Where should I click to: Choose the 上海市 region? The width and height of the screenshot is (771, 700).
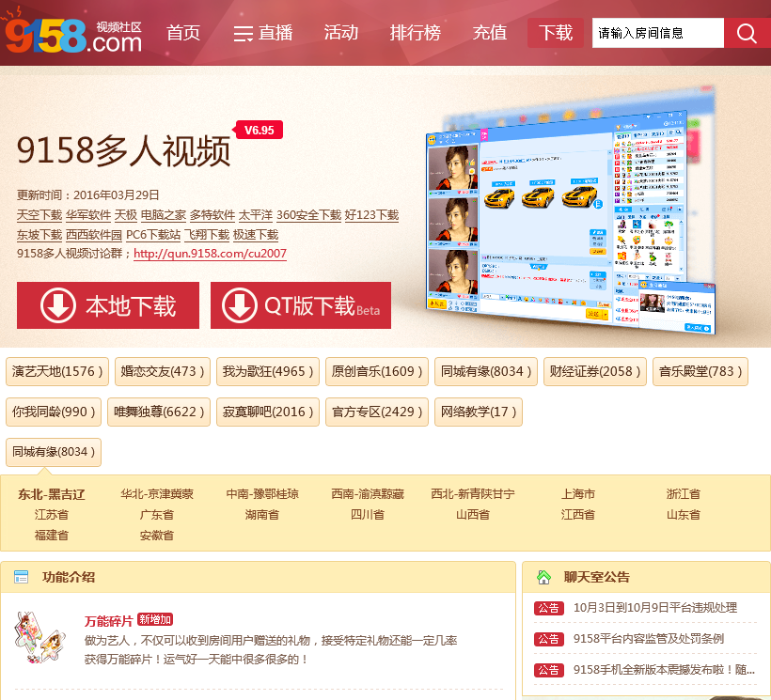[578, 494]
